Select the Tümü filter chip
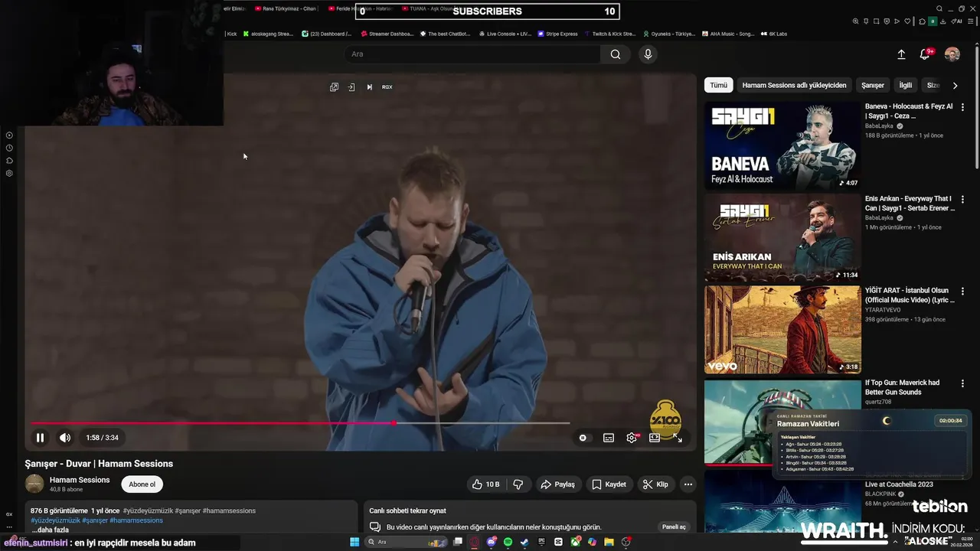The height and width of the screenshot is (551, 980). [x=718, y=86]
